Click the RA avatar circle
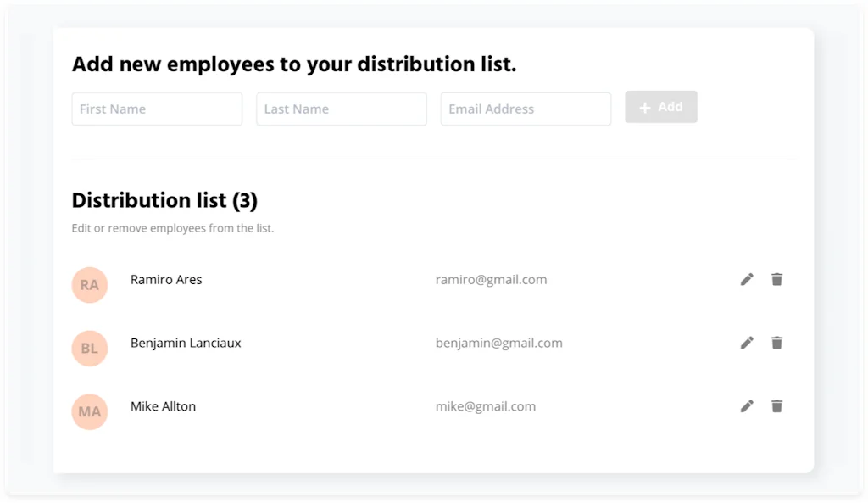Image resolution: width=868 pixels, height=503 pixels. (x=90, y=285)
